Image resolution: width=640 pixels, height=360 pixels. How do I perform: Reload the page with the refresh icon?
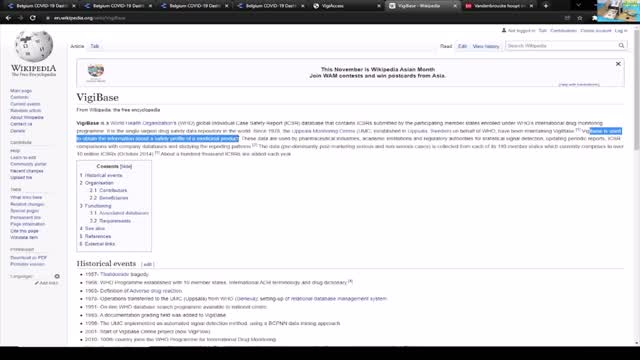(33, 18)
